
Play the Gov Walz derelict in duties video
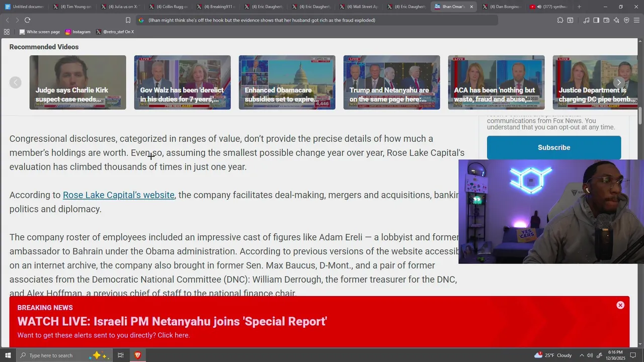point(182,82)
